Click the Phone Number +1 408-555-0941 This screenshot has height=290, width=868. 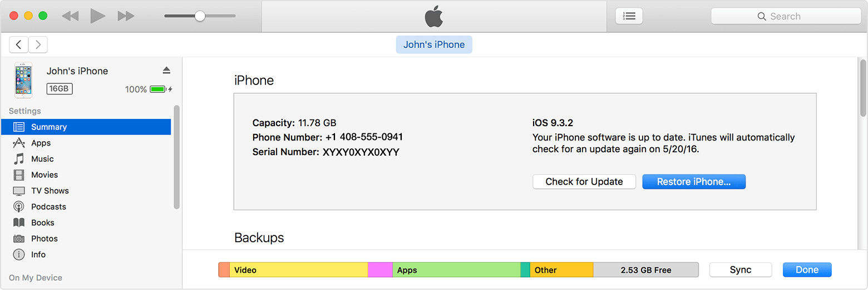point(364,137)
